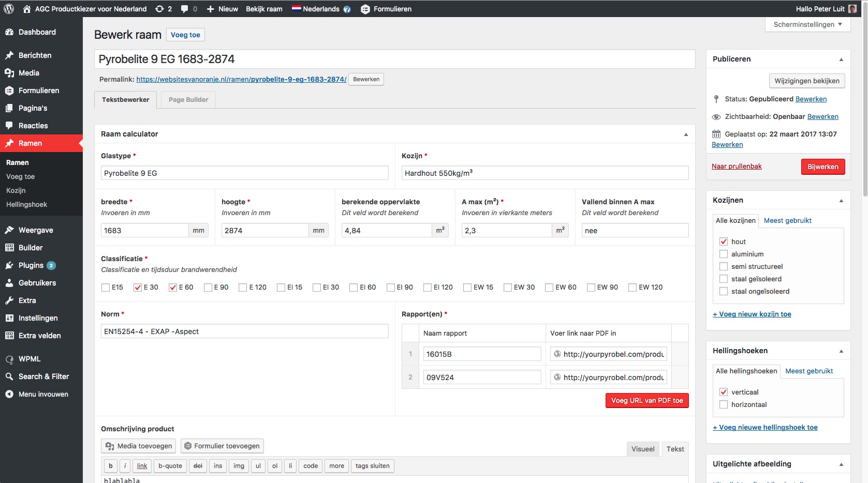This screenshot has width=868, height=483.
Task: Click the breedte input field showing 1683
Action: pyautogui.click(x=145, y=230)
